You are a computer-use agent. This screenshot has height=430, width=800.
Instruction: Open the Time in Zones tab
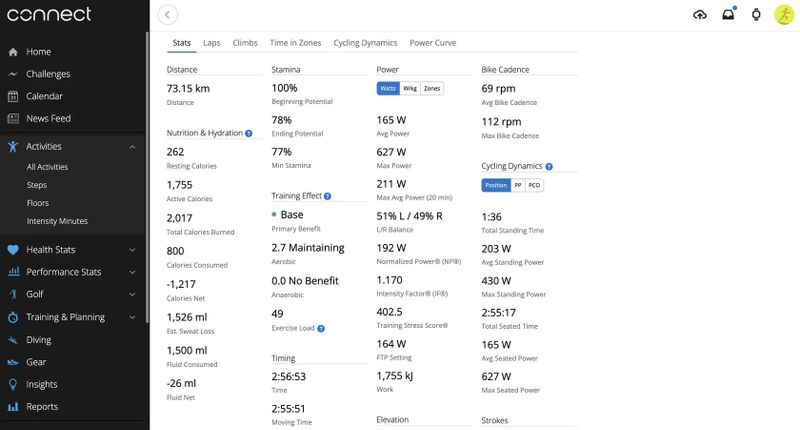coord(296,43)
